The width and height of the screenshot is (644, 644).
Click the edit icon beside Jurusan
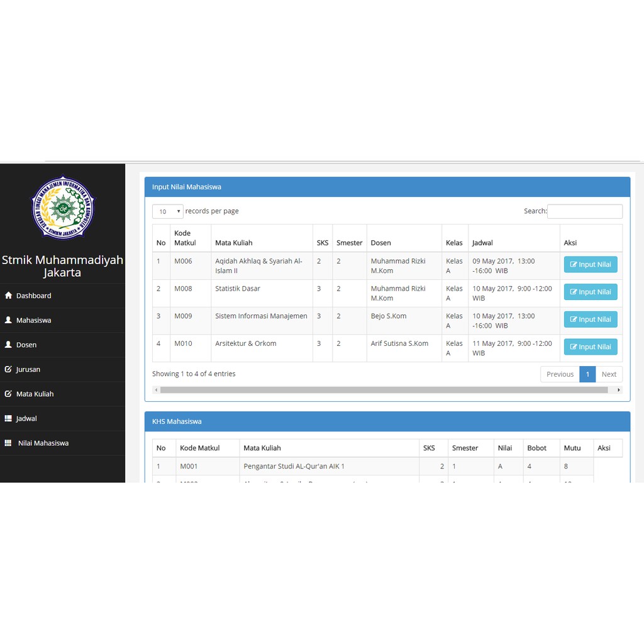(8, 369)
